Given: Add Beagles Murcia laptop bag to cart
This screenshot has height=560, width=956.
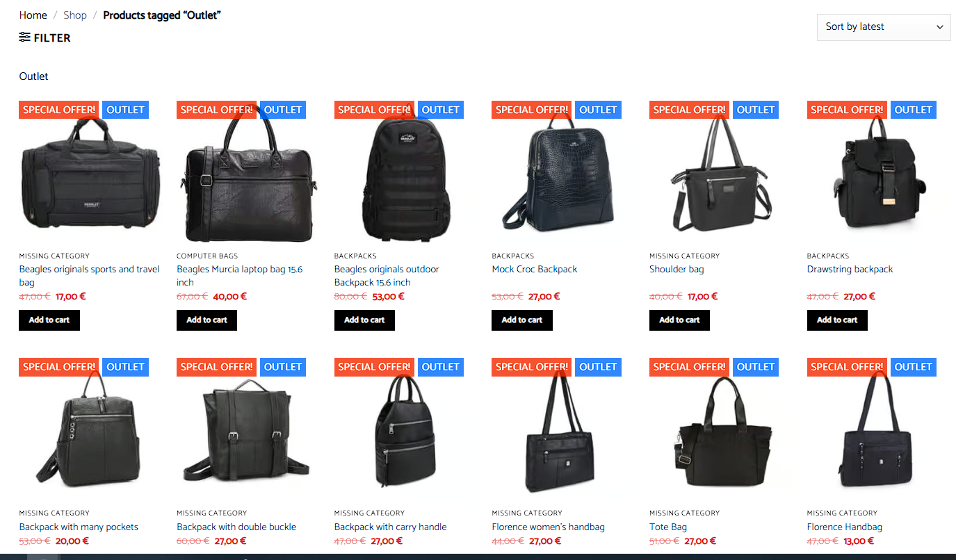Looking at the screenshot, I should click(207, 320).
